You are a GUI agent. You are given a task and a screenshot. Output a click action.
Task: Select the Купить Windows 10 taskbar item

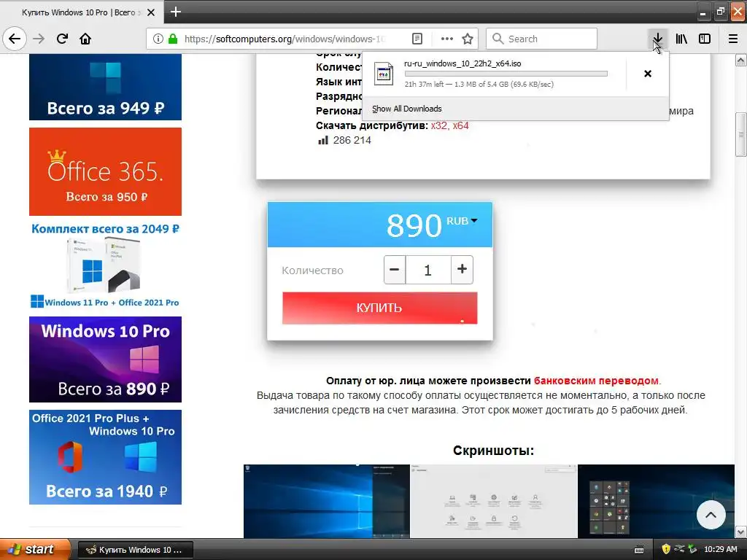click(136, 550)
